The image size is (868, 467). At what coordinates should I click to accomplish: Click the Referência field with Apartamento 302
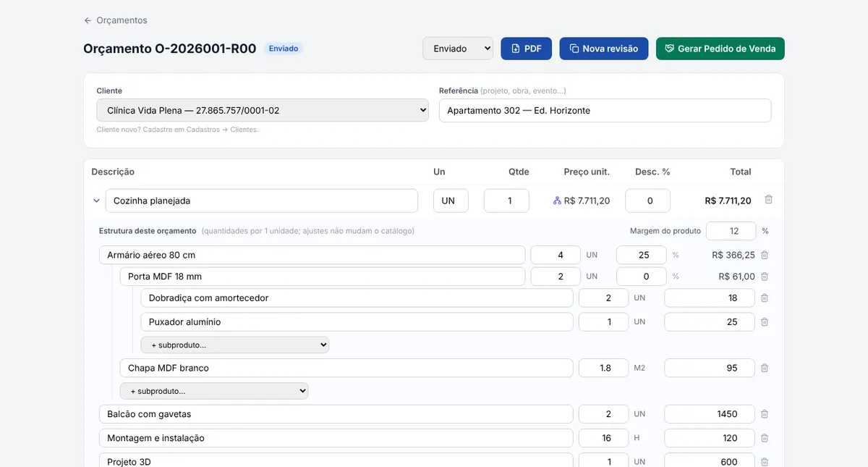click(605, 110)
